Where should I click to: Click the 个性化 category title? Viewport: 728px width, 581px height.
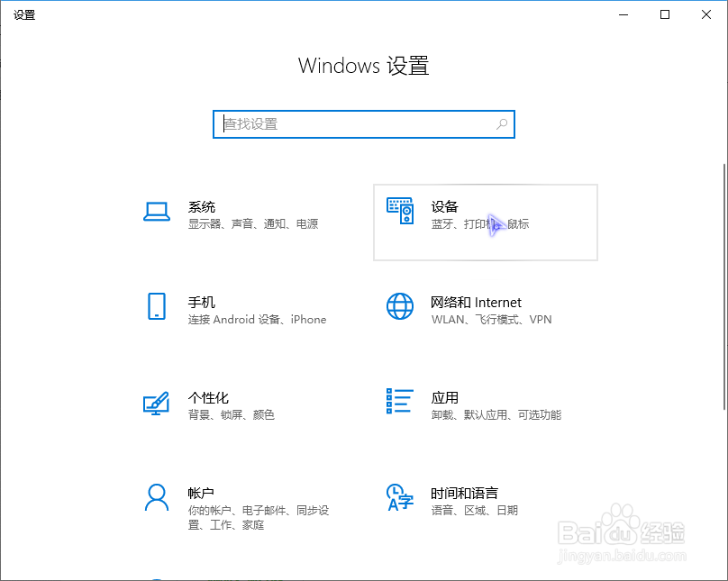(208, 398)
